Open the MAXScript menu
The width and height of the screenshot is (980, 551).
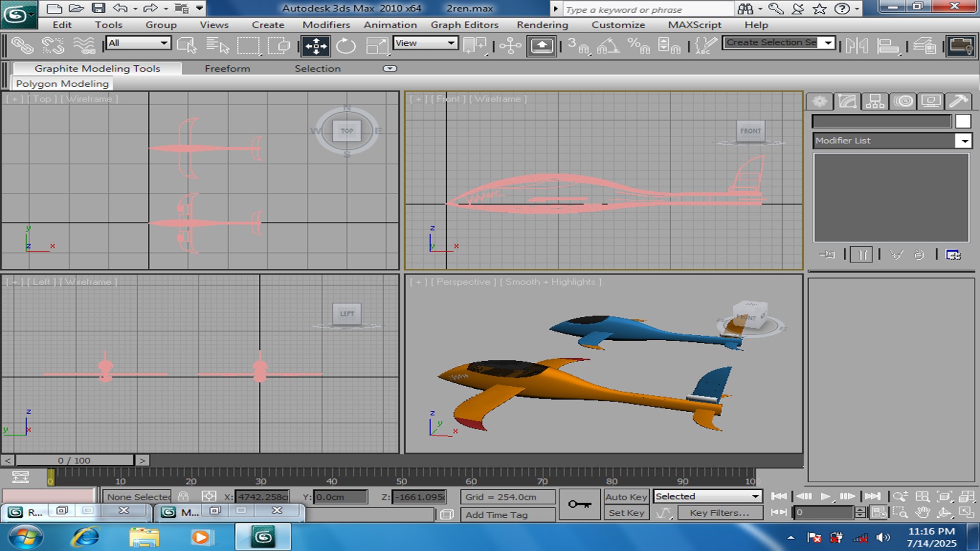pos(694,25)
